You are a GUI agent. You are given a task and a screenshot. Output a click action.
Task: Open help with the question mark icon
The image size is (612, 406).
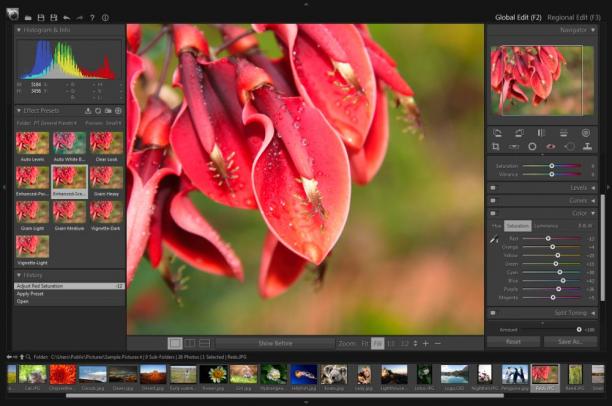click(92, 18)
